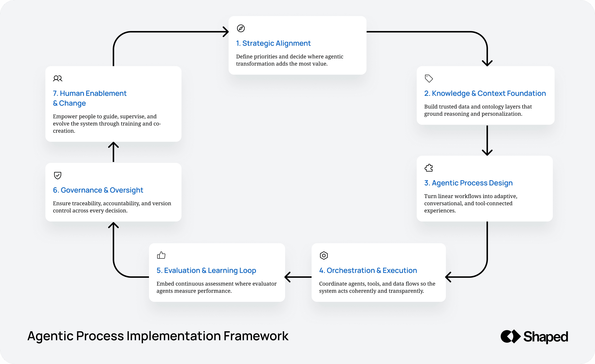Click the shield checkmark icon above Governance & Oversight
Screen dimensions: 595x364
tap(57, 175)
